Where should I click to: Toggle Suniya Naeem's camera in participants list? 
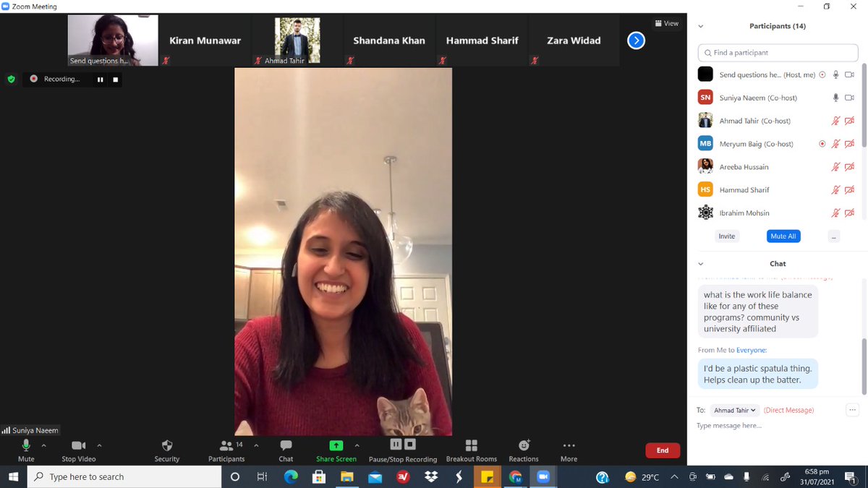coord(850,98)
